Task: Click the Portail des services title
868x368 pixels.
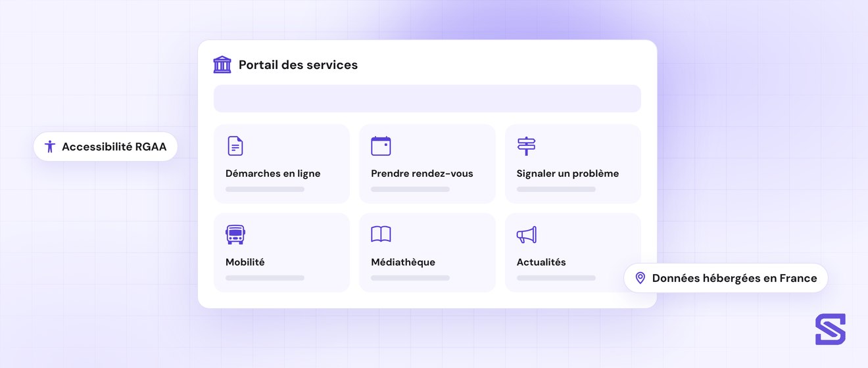Action: click(298, 64)
